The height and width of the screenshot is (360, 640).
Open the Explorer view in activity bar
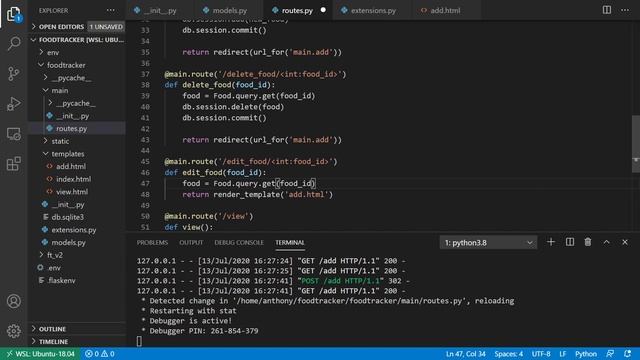(x=14, y=14)
